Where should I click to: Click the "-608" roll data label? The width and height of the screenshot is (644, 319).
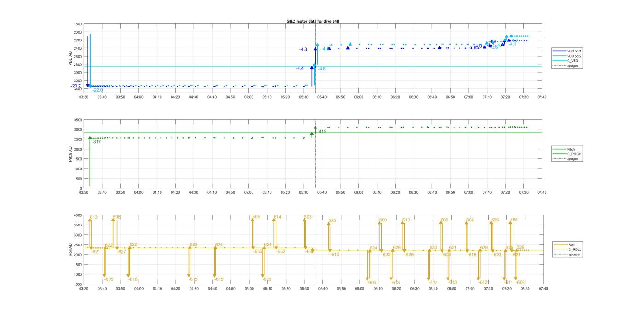pyautogui.click(x=521, y=282)
